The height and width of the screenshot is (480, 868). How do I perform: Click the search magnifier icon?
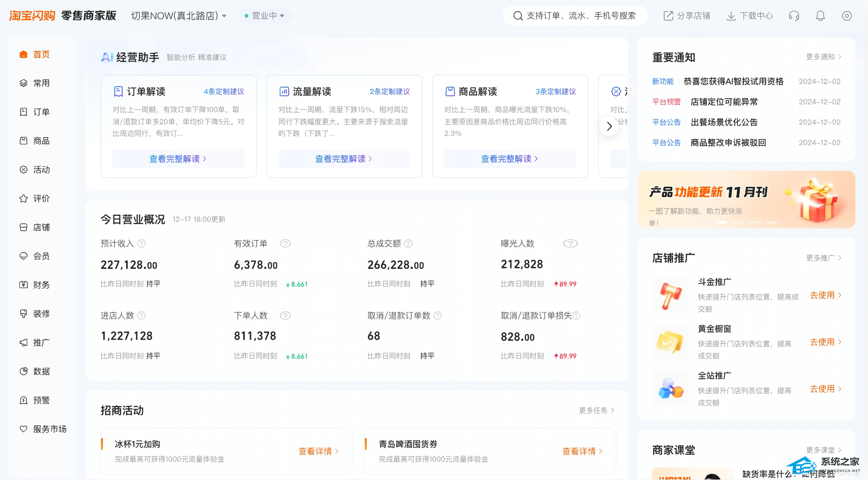pyautogui.click(x=518, y=16)
